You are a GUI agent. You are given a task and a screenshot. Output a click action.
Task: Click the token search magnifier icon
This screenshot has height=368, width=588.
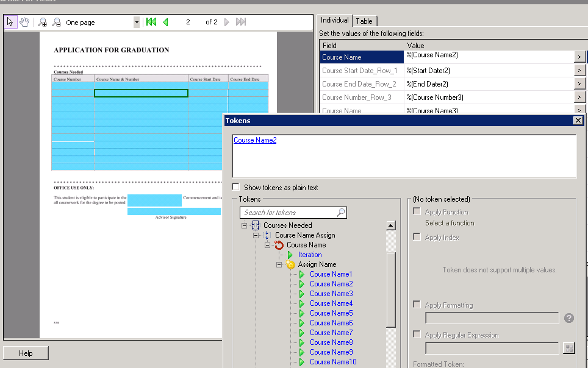(340, 213)
